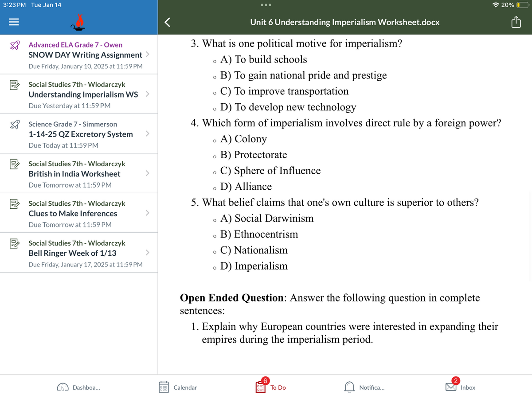Tap the Wi-Fi icon in status bar

click(495, 5)
